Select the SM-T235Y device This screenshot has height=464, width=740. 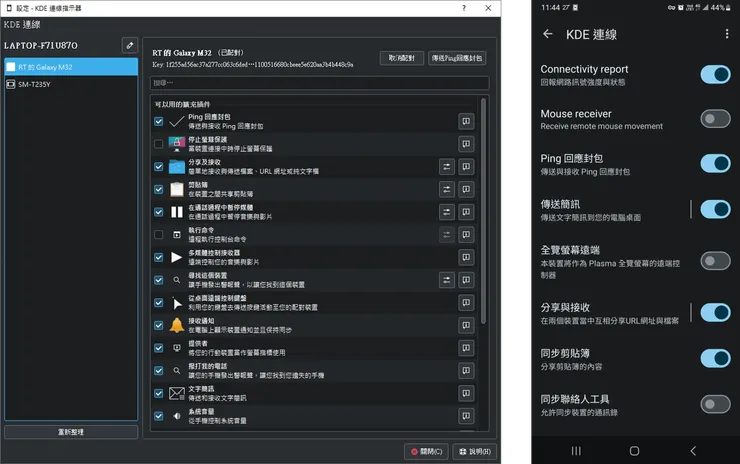[71, 84]
